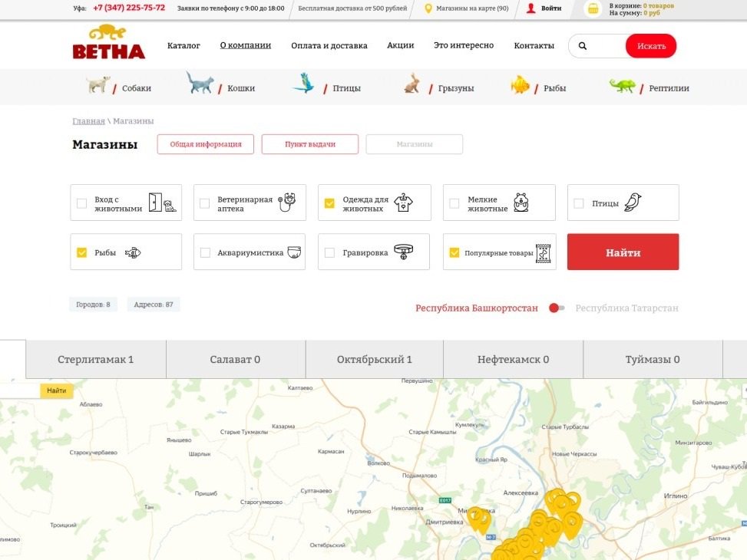Select the Туймазы 0 city tab

(653, 360)
